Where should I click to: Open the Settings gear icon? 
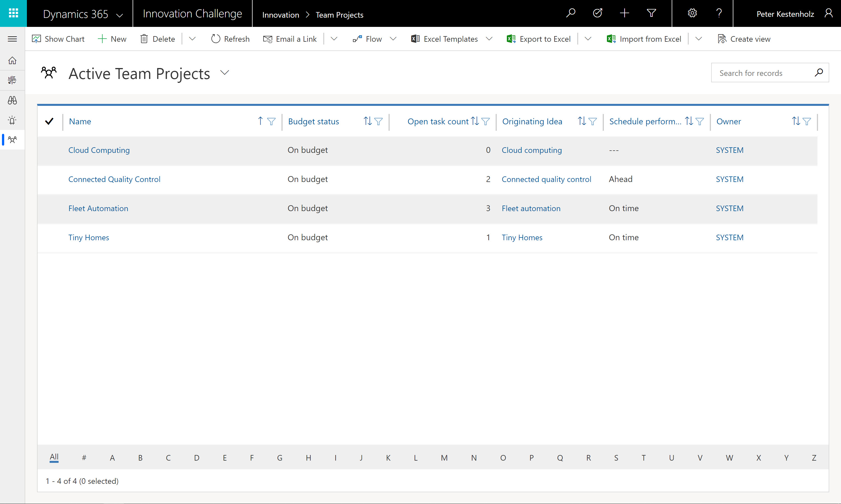click(x=692, y=13)
